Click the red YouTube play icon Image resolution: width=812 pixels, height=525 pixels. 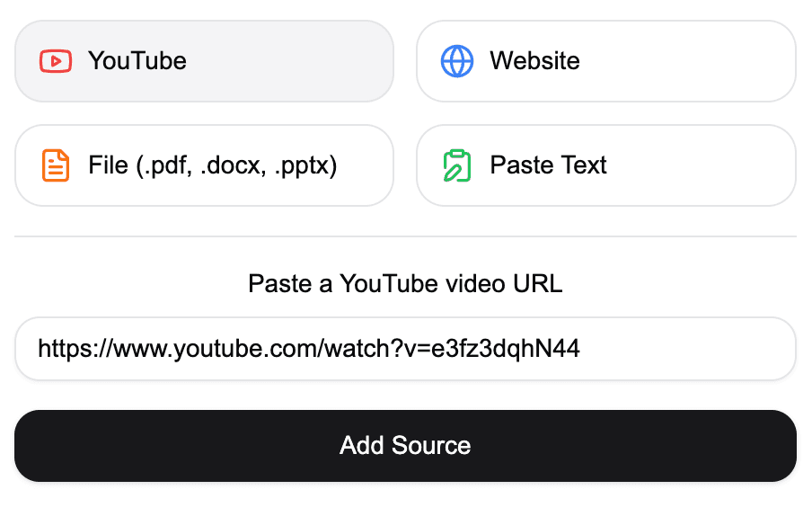click(x=56, y=61)
